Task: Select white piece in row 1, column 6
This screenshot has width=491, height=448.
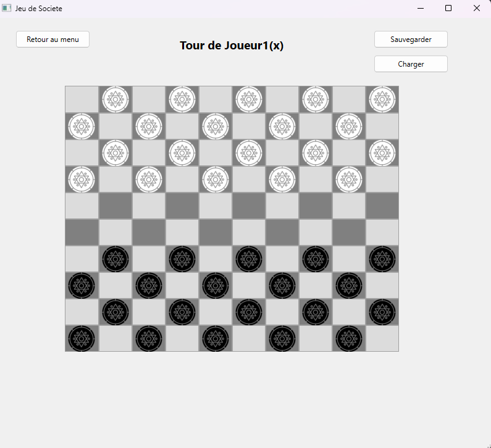Action: (x=249, y=99)
